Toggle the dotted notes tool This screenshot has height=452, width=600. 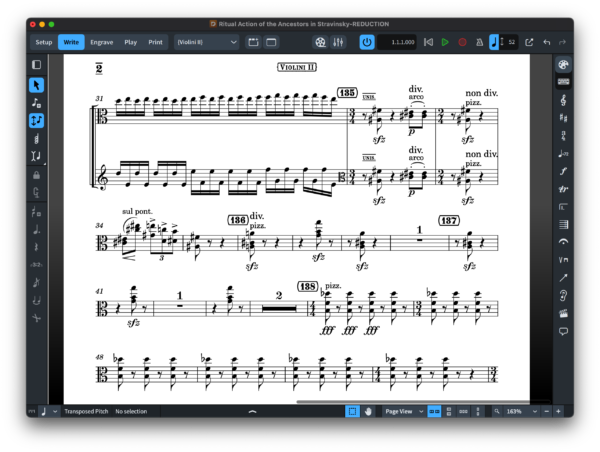pyautogui.click(x=36, y=230)
